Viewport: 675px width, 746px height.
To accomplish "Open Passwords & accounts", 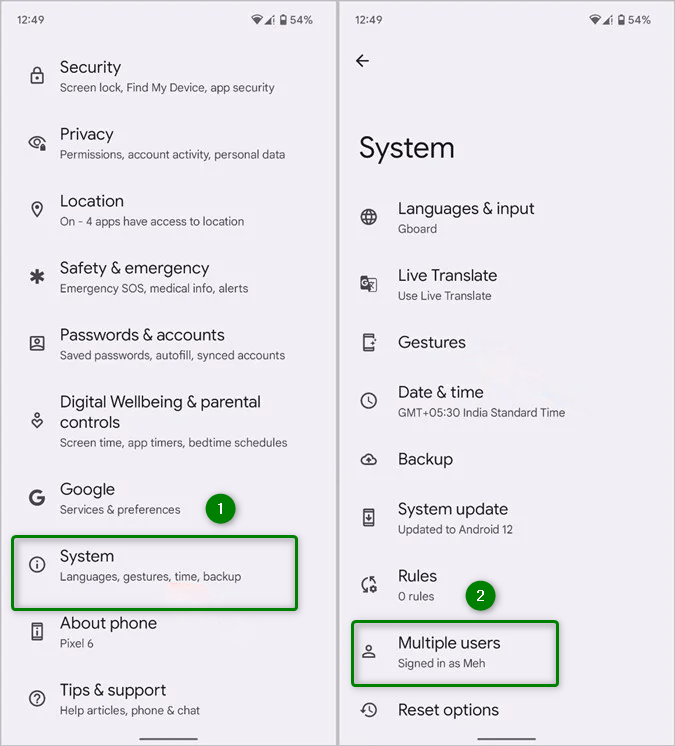I will tap(169, 344).
